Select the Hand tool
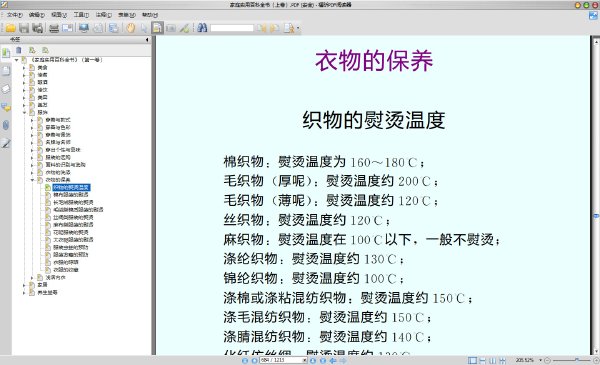The image size is (600, 365). point(131,28)
